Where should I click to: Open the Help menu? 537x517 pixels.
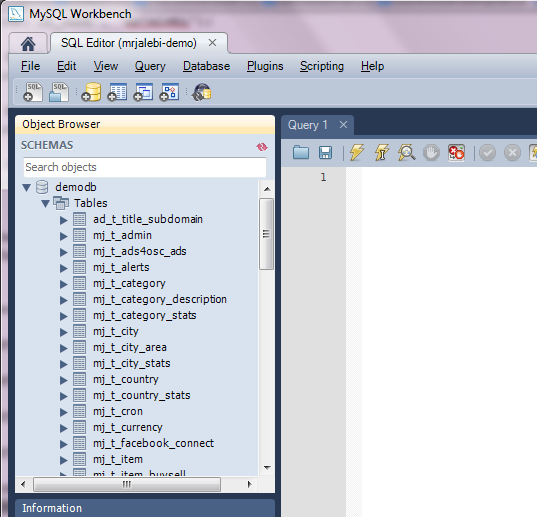[372, 66]
